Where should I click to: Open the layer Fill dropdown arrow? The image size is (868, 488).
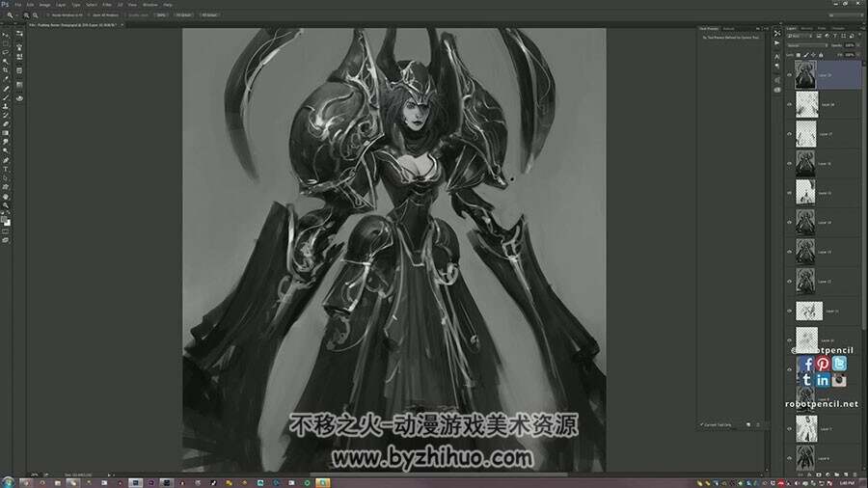[857, 55]
